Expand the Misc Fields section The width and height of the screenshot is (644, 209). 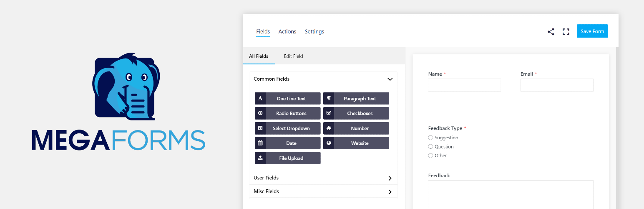(x=324, y=191)
